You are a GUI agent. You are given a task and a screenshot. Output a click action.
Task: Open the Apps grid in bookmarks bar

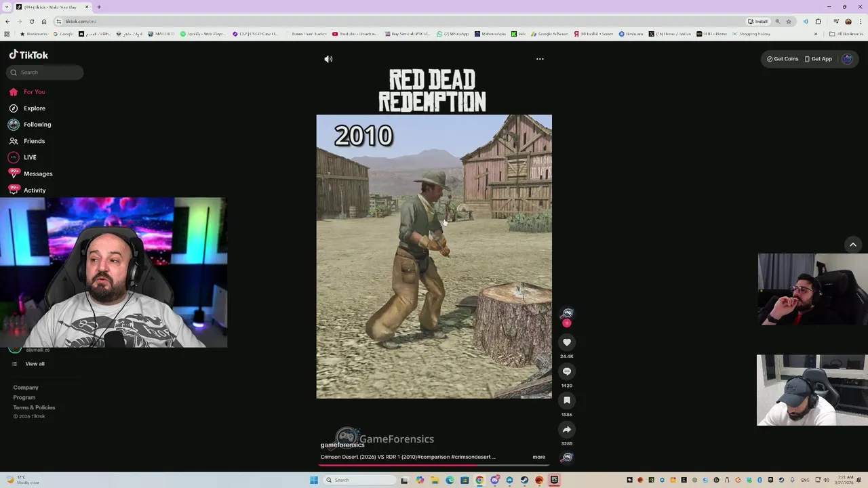(x=7, y=34)
